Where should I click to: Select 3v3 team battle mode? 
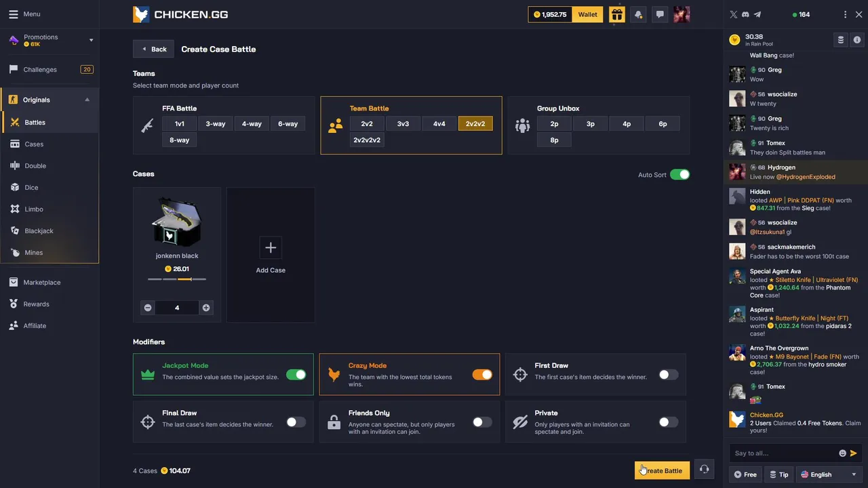pos(403,124)
